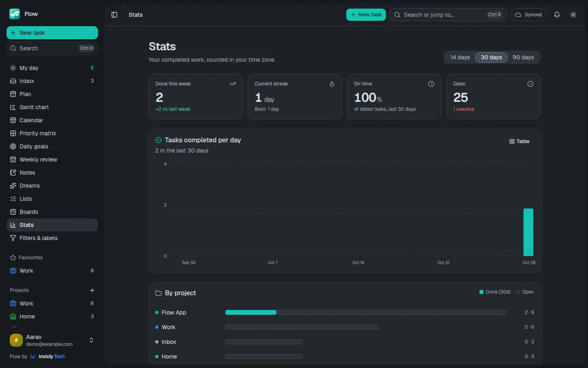
Task: Open Lists page
Action: tap(52, 199)
